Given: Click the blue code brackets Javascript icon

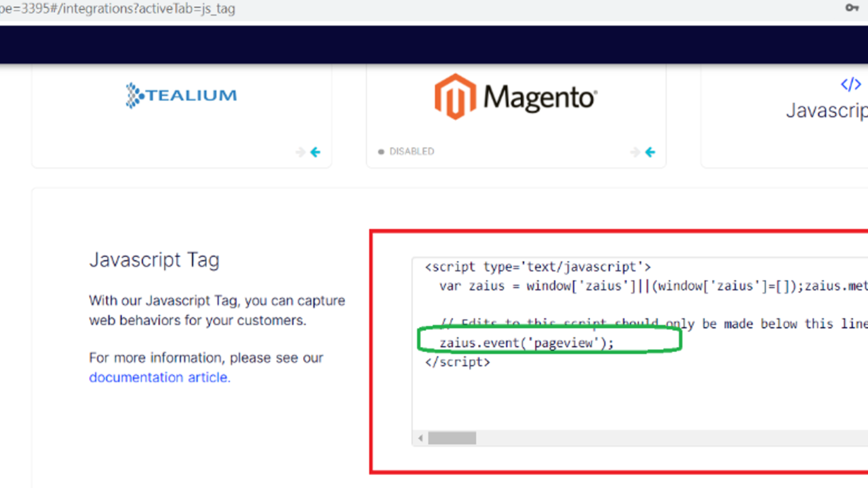Looking at the screenshot, I should point(850,84).
